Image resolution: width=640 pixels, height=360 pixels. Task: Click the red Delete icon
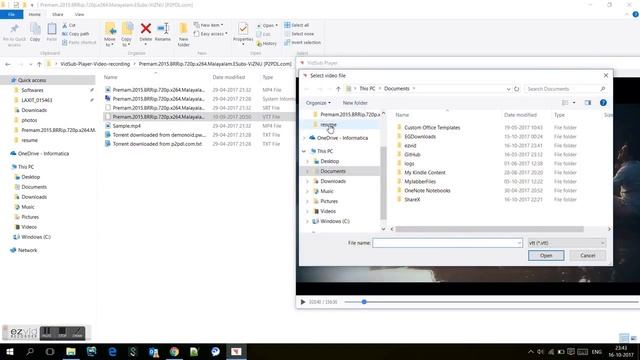pos(146,29)
